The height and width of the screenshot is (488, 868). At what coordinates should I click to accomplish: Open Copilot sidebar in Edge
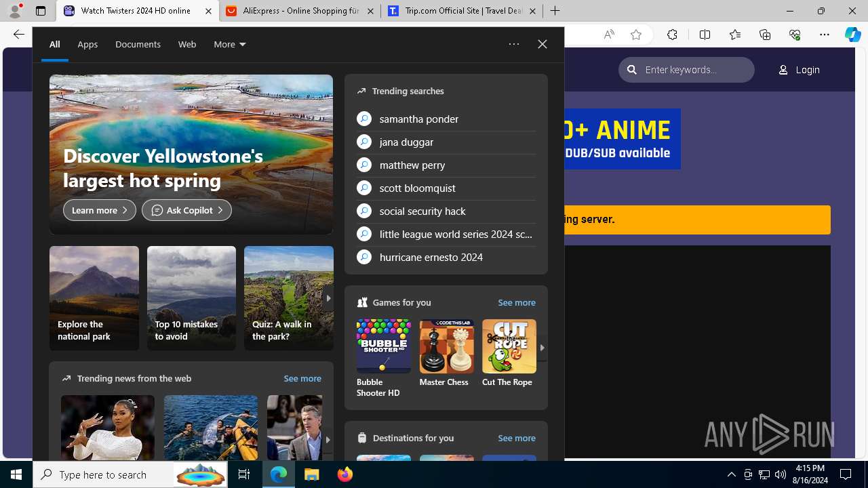point(853,35)
